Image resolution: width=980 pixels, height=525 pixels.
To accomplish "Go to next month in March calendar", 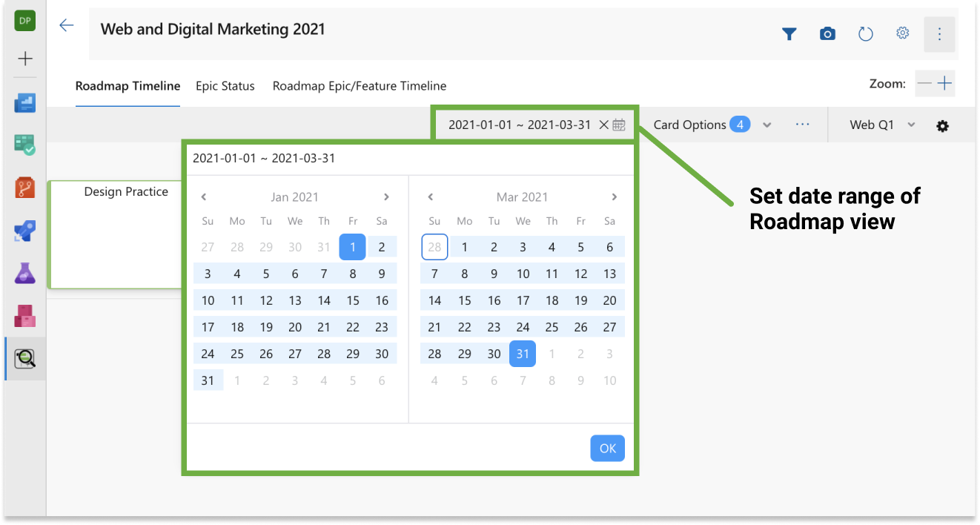I will point(614,197).
